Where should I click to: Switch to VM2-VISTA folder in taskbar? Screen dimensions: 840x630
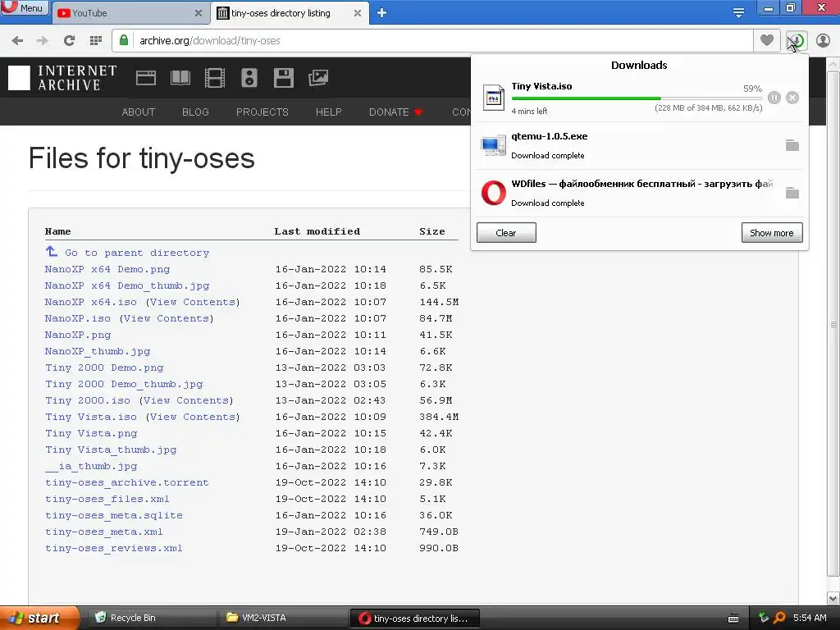283,618
